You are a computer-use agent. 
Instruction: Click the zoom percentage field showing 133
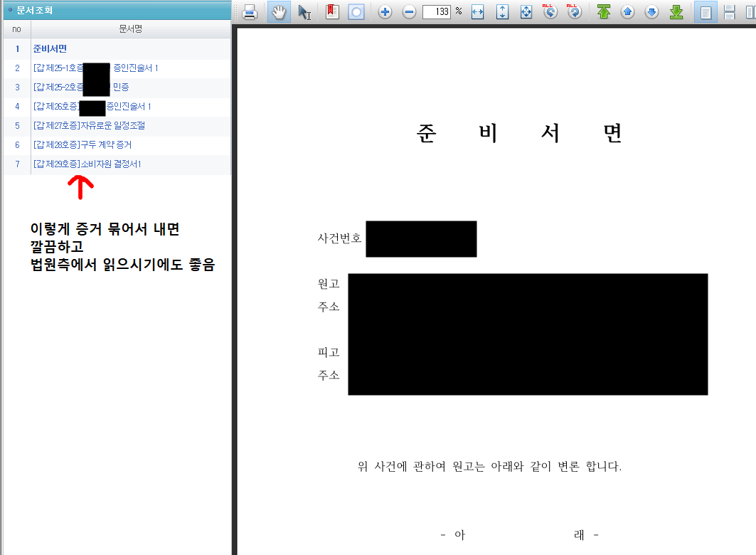pyautogui.click(x=437, y=11)
